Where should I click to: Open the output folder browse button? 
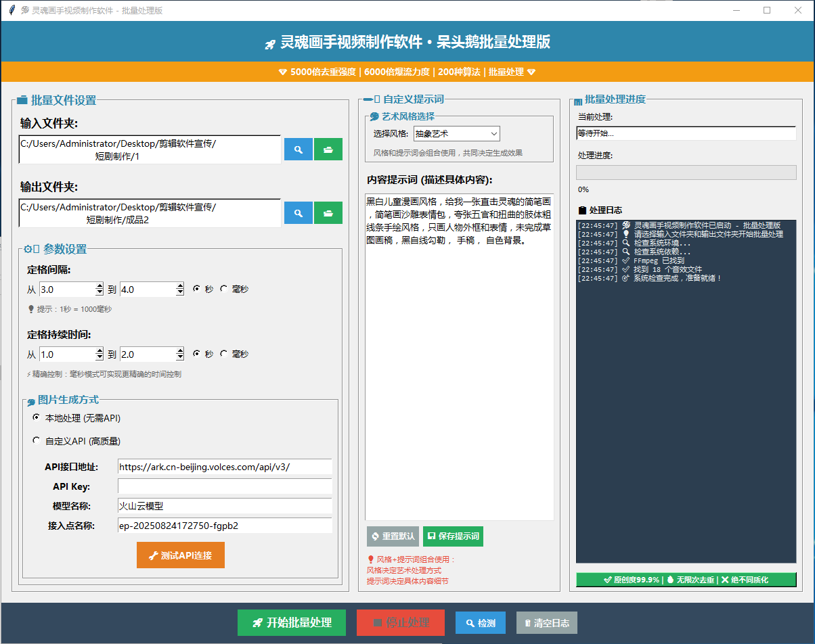click(x=328, y=213)
